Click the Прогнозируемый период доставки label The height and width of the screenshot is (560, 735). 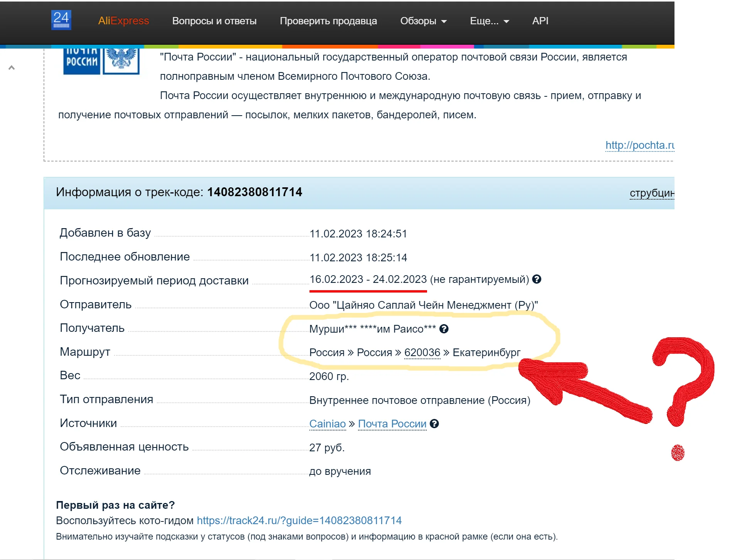[x=154, y=281]
